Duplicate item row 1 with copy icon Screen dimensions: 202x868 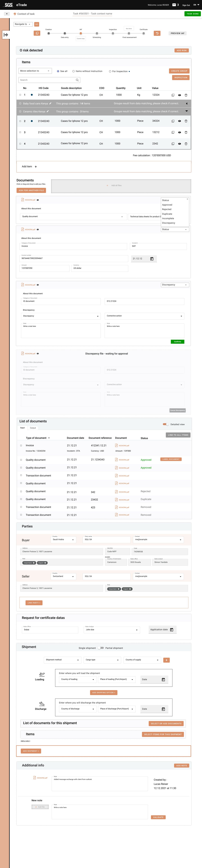173,95
